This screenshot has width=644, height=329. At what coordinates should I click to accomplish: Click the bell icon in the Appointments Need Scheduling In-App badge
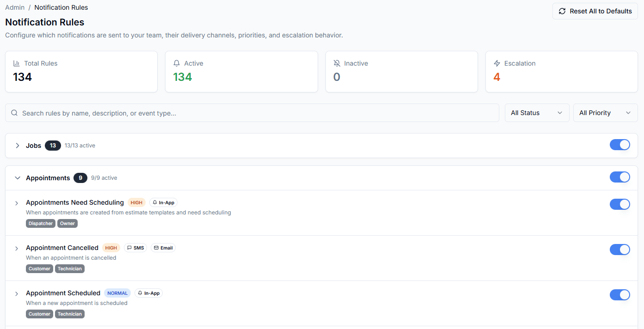click(x=155, y=202)
